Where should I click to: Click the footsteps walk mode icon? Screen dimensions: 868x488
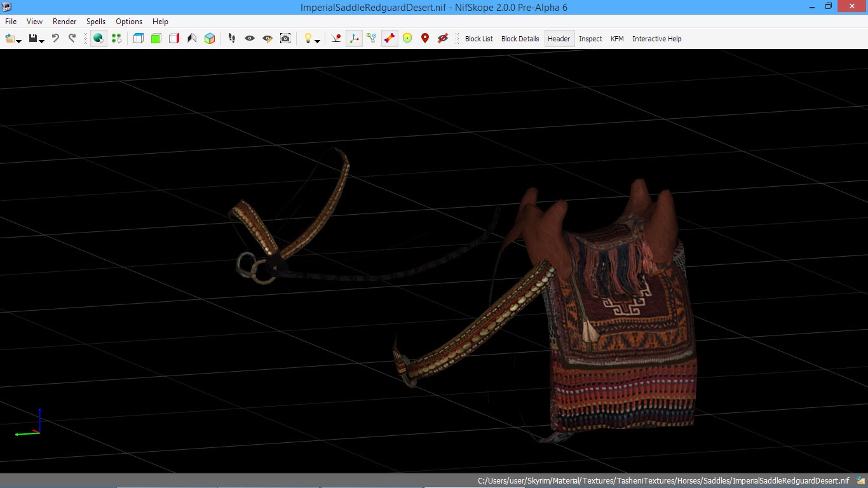click(232, 39)
